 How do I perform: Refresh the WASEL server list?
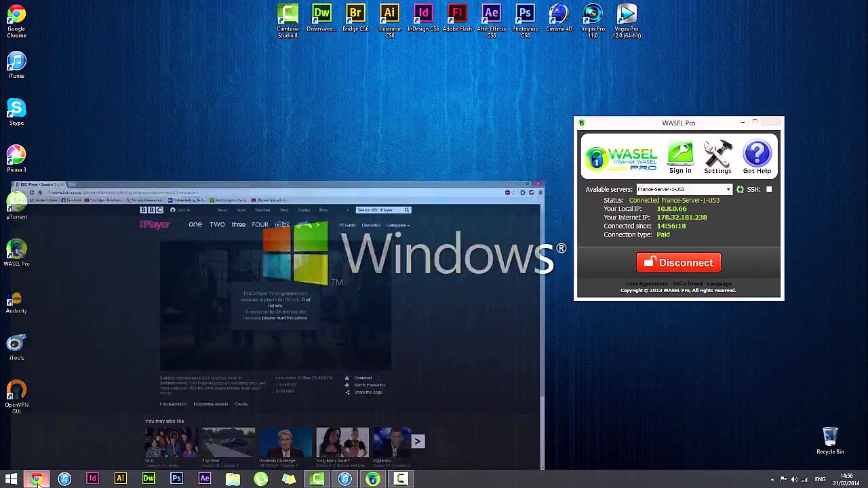740,190
